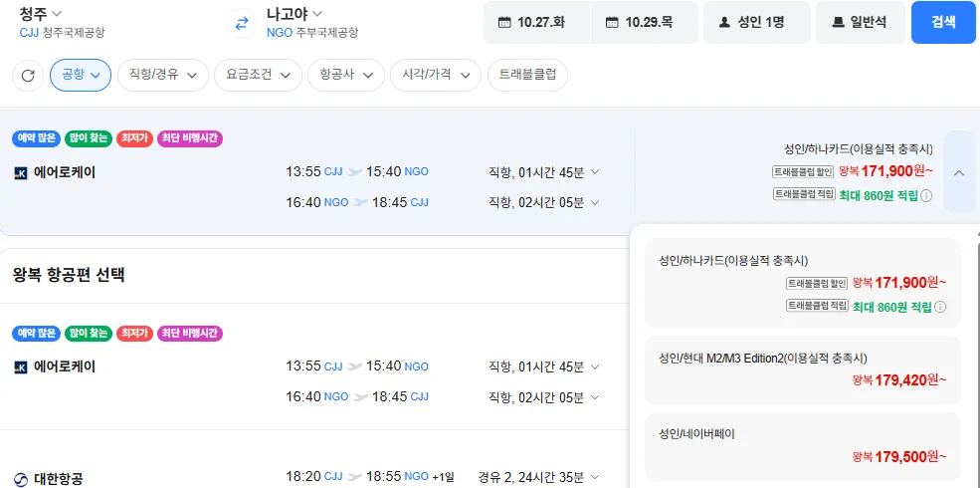This screenshot has height=488, width=980.
Task: Click 왕복 항공편 선택 heading
Action: [69, 274]
